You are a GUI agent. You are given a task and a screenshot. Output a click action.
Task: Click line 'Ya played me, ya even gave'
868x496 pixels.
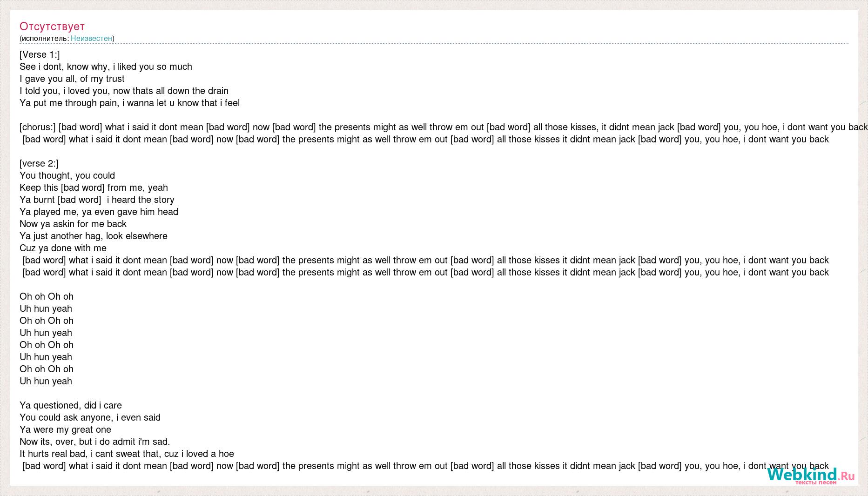(99, 212)
